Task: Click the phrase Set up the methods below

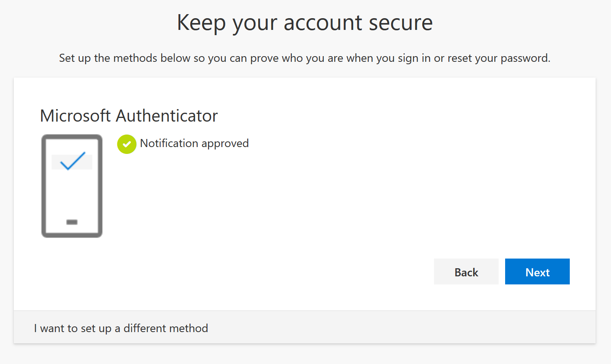Action: pyautogui.click(x=124, y=58)
